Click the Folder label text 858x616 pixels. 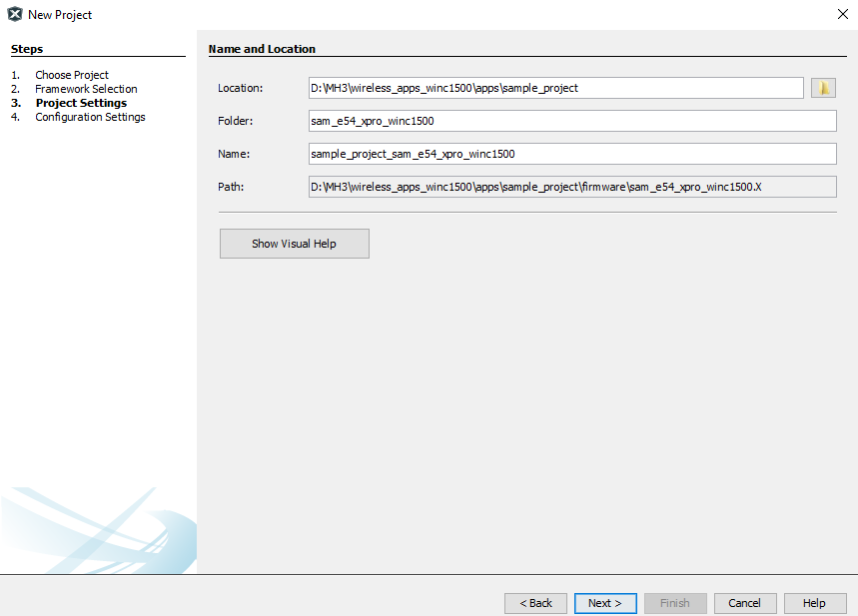(x=236, y=121)
